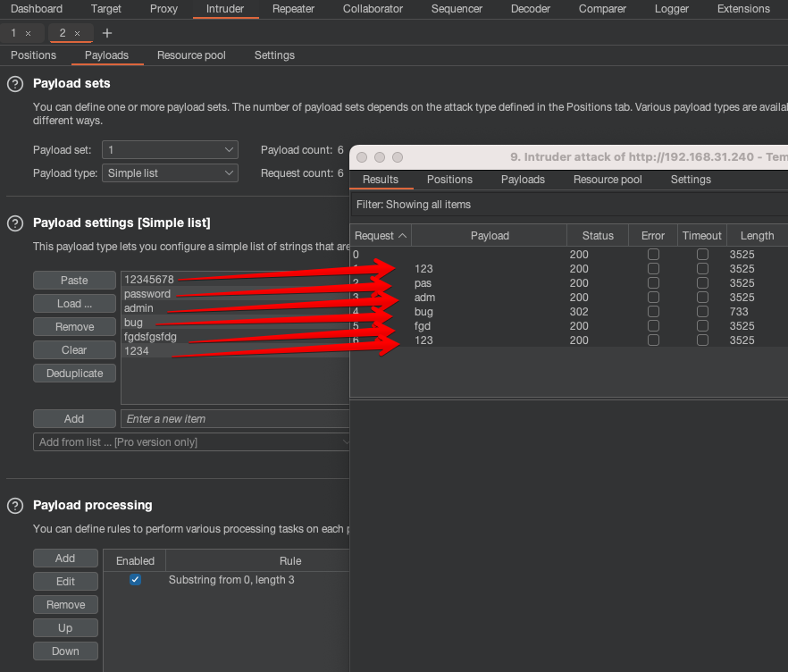Clear the payload list
Screen dimensions: 788x672
(x=74, y=350)
